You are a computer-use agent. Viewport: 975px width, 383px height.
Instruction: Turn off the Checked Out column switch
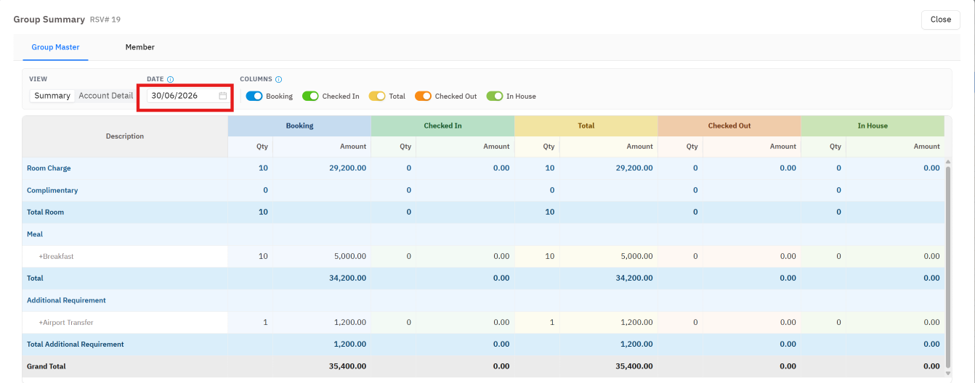pyautogui.click(x=423, y=96)
